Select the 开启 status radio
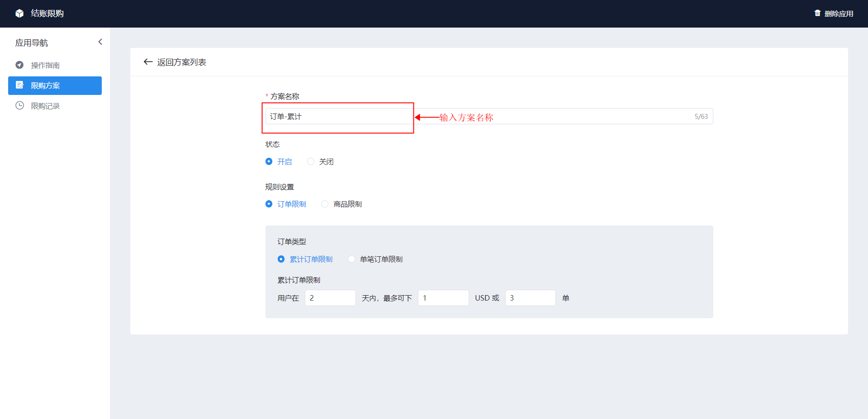 (269, 161)
